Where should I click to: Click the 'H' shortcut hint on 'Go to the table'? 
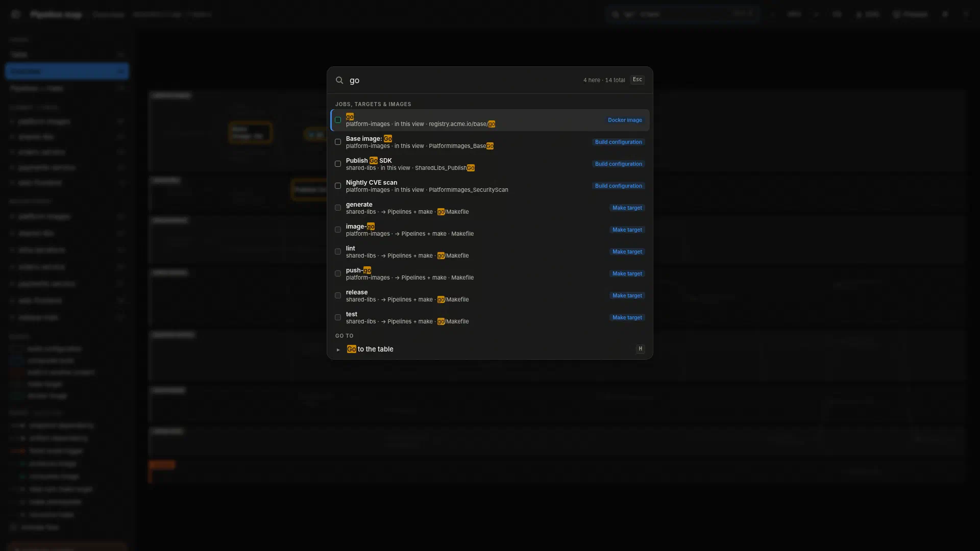(640, 349)
